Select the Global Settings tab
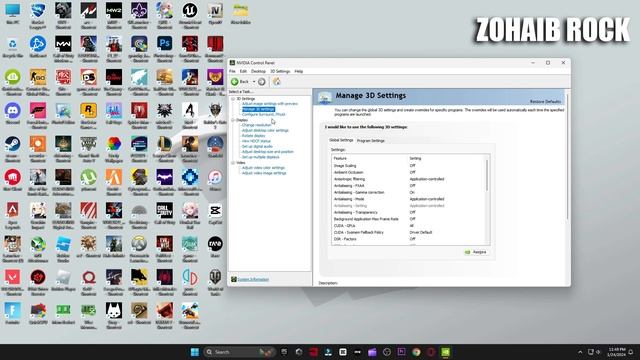640x360 pixels. click(x=341, y=140)
